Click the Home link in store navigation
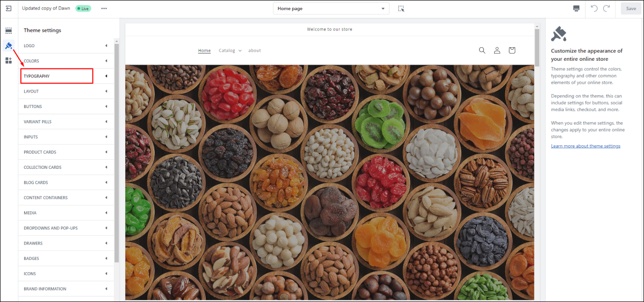Viewport: 644px width, 302px height. pyautogui.click(x=204, y=51)
